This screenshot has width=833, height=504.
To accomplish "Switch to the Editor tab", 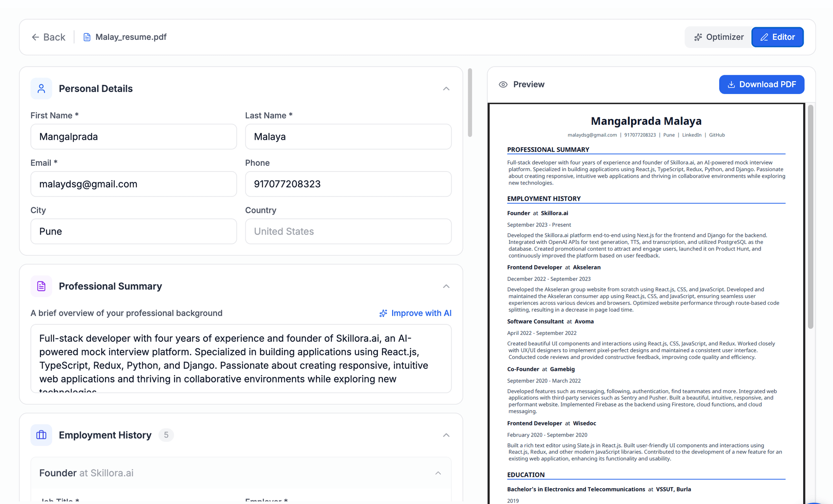I will coord(777,37).
